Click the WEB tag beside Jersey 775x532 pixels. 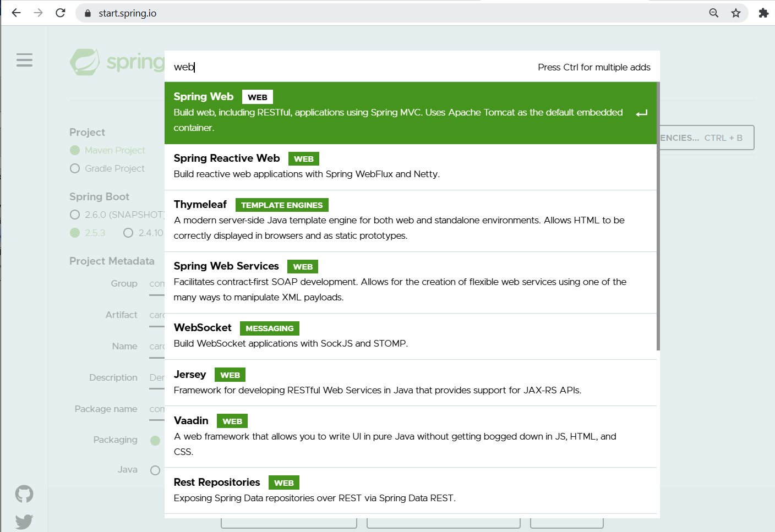(230, 375)
